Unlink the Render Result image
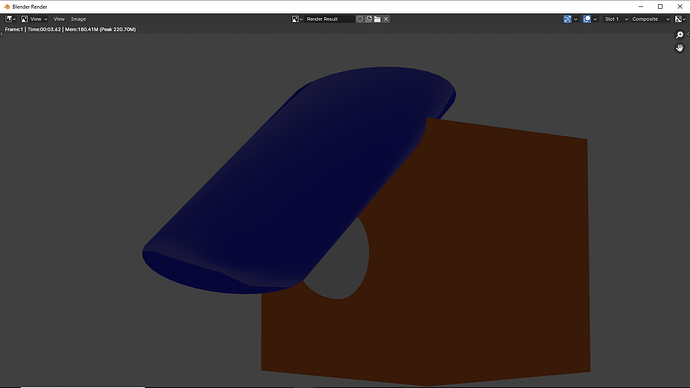690x388 pixels. (386, 19)
